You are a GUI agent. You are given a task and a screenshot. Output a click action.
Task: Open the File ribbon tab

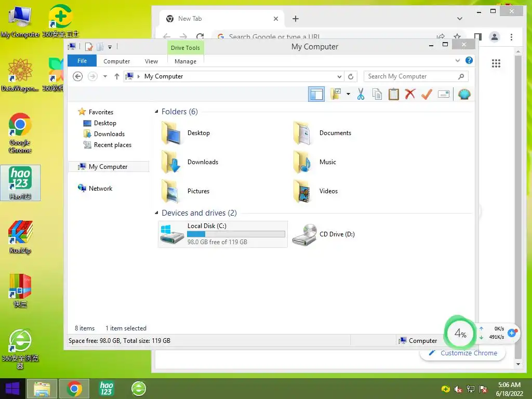tap(82, 61)
